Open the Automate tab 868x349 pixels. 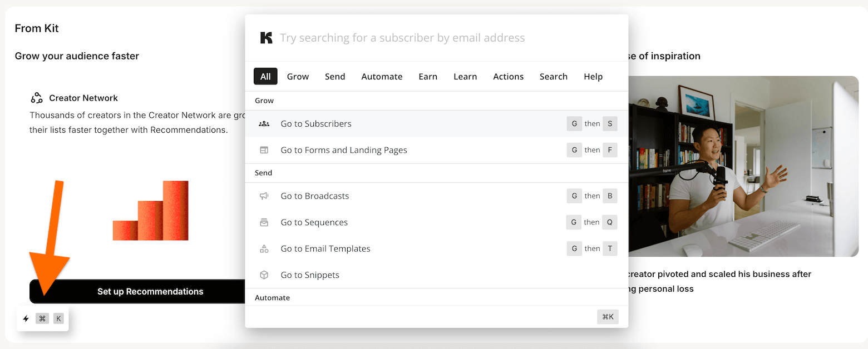click(382, 77)
